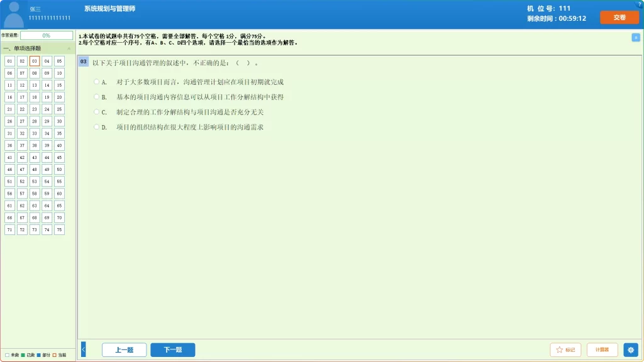
Task: Click the answer progress bar showing 0%
Action: [x=47, y=36]
